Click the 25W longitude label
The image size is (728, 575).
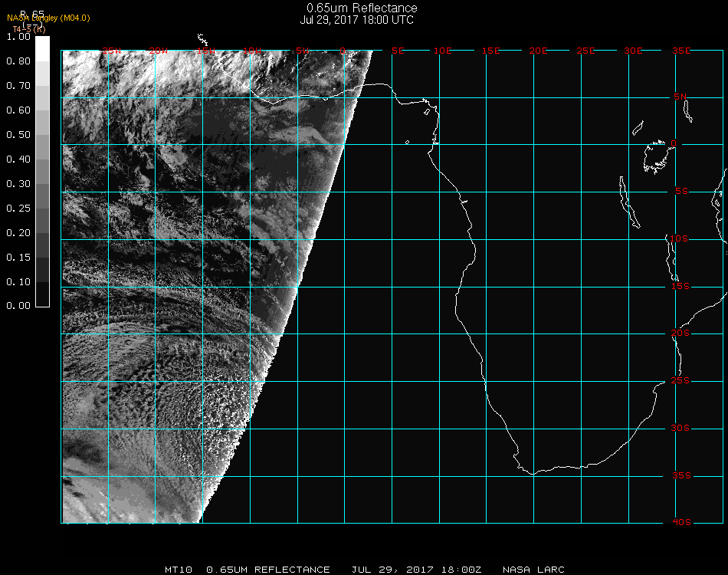coord(112,51)
